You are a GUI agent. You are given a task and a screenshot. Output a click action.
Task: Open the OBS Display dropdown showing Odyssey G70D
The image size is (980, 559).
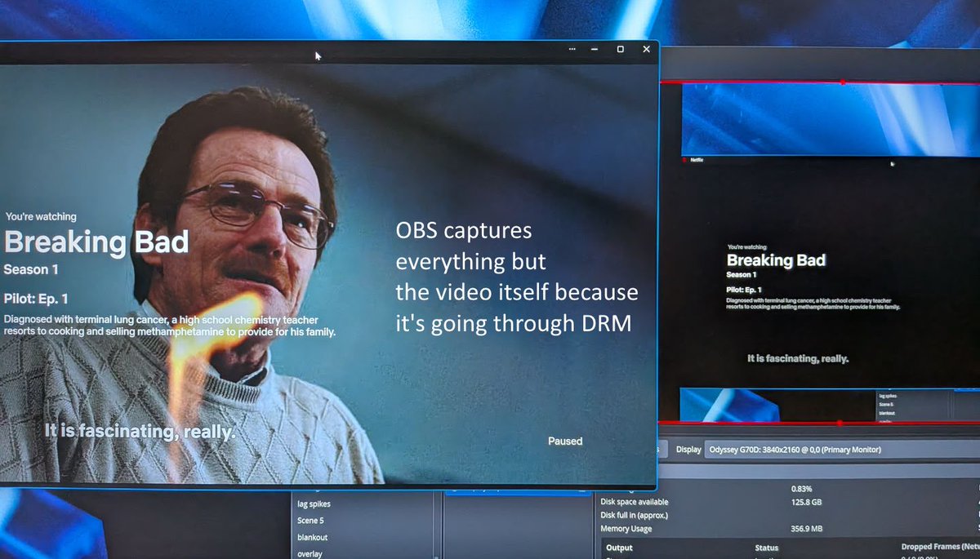[x=841, y=450]
